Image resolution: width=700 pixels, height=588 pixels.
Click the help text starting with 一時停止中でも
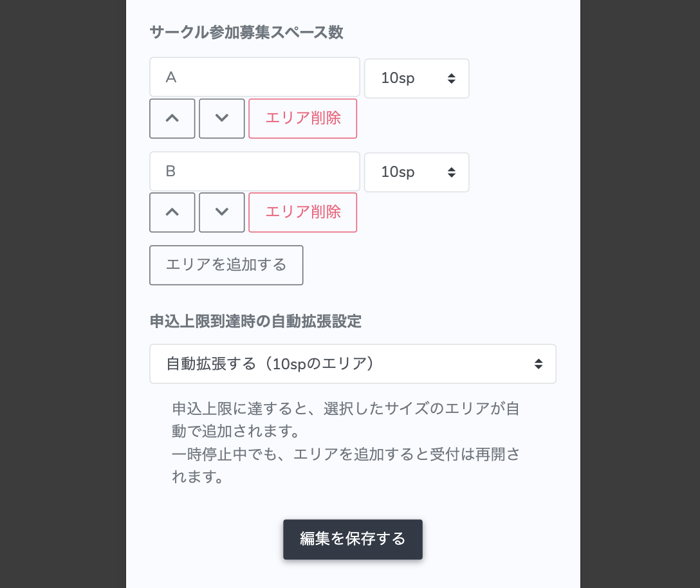(346, 465)
